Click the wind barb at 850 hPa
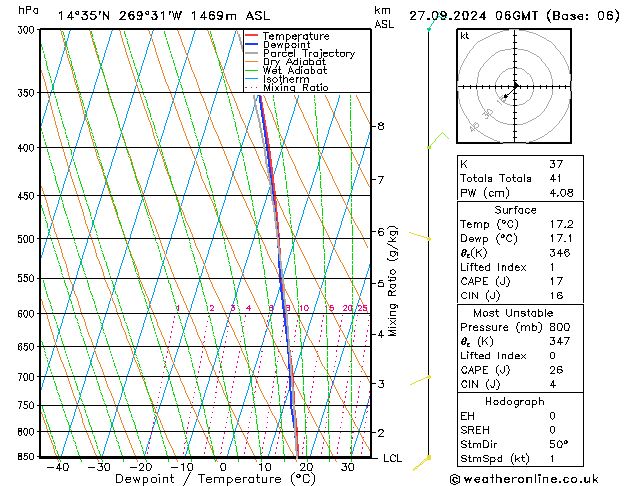629x486 pixels. 430,457
